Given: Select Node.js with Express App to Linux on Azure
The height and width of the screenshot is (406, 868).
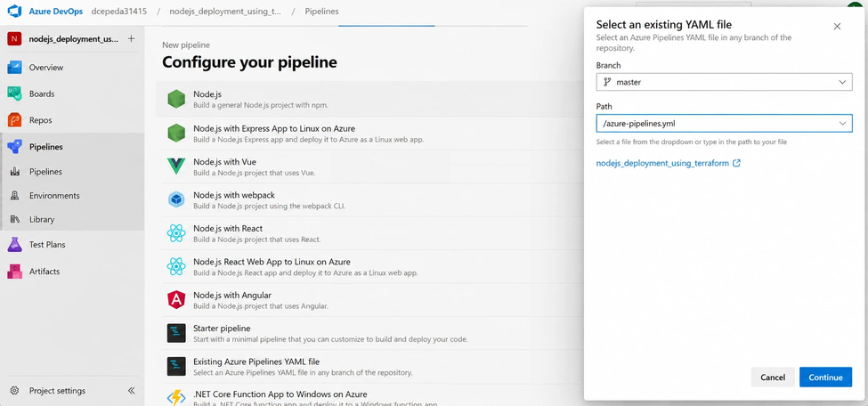Looking at the screenshot, I should pyautogui.click(x=369, y=134).
